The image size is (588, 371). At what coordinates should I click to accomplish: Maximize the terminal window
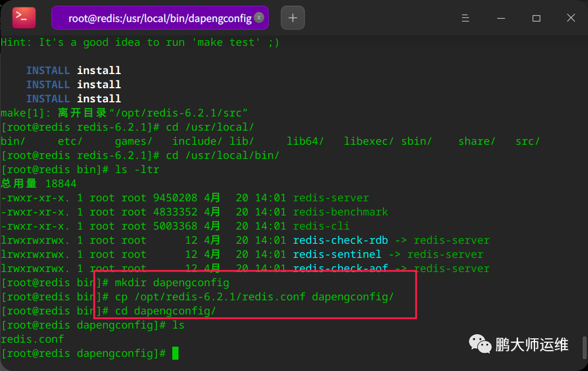tap(536, 18)
